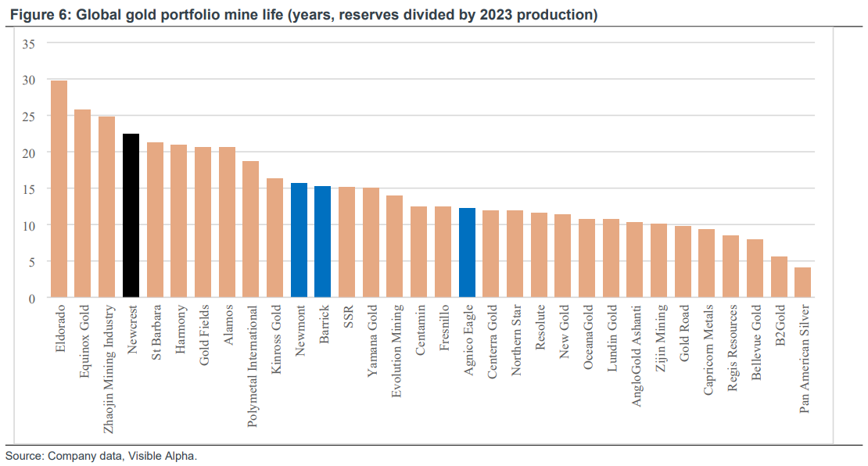The image size is (868, 466).
Task: Select the 'Capricorn Metals' x-axis label
Action: (709, 350)
